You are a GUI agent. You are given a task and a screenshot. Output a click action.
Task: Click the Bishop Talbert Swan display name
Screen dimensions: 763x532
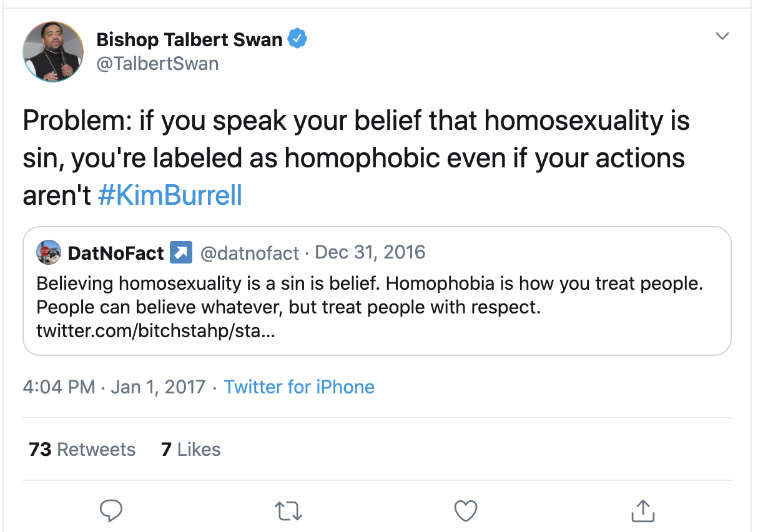(x=189, y=40)
